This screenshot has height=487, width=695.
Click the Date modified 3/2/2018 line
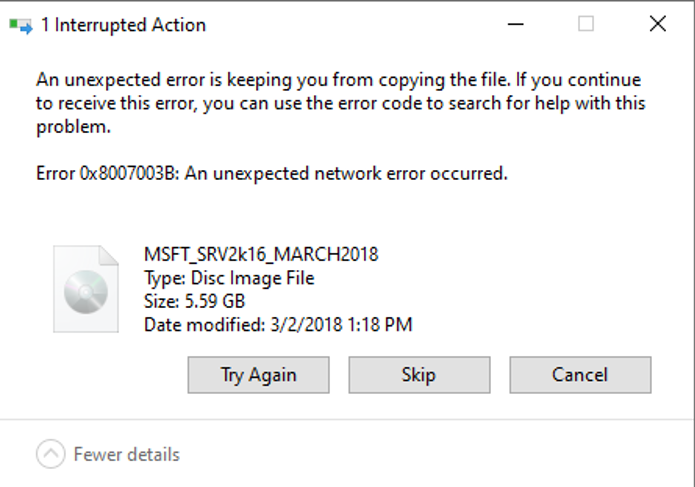coord(278,325)
